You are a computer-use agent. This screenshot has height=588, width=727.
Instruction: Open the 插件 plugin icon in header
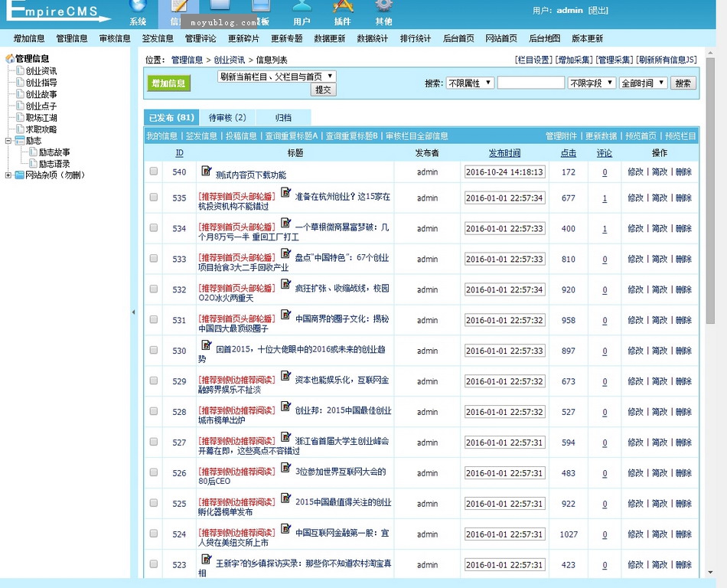click(343, 5)
